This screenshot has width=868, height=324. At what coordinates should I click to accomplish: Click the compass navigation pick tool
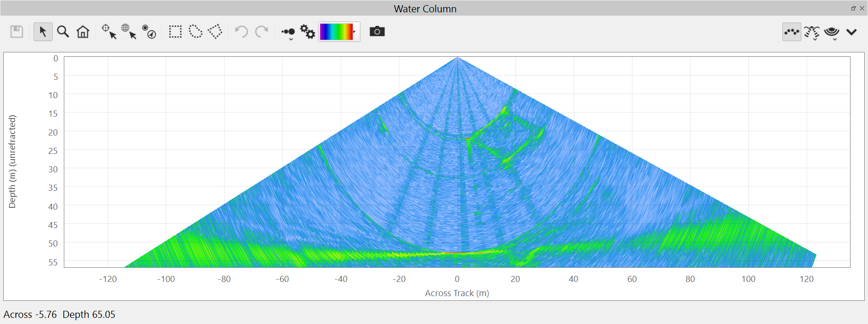tap(149, 32)
